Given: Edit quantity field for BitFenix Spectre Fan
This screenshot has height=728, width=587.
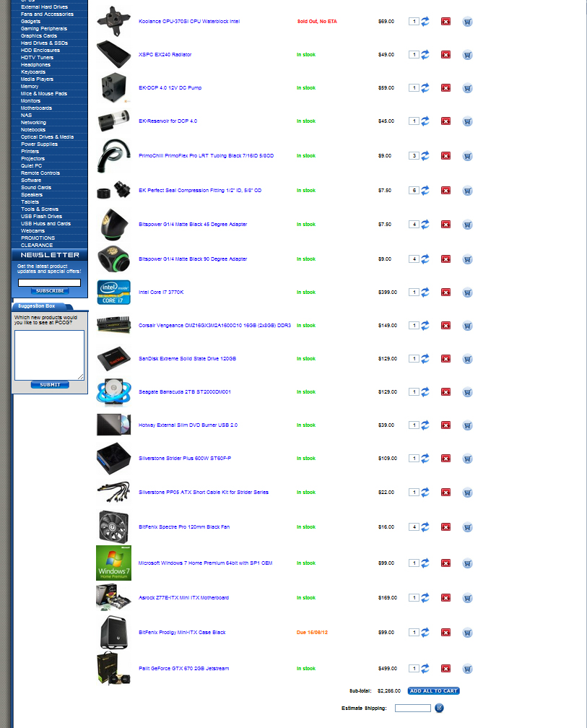Looking at the screenshot, I should 414,527.
